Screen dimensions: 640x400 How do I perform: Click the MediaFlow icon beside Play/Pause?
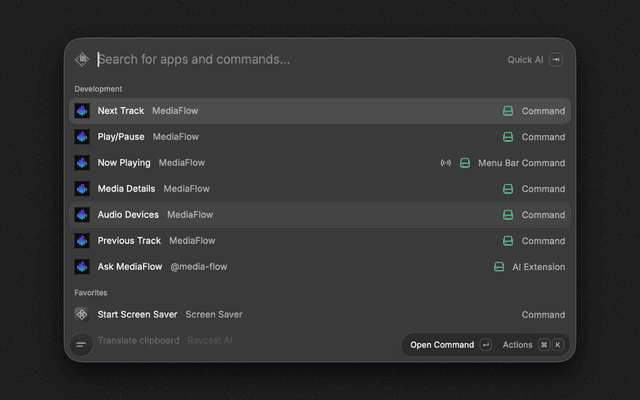click(82, 137)
